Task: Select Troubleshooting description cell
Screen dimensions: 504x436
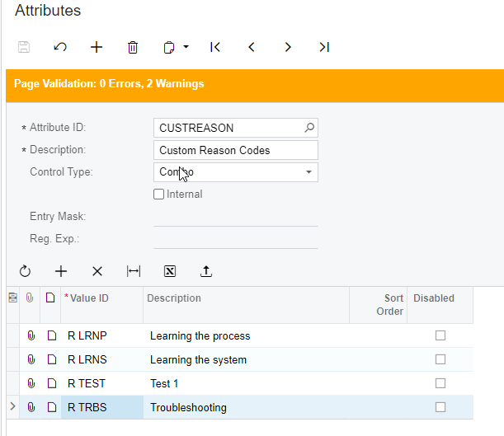Action: (246, 407)
